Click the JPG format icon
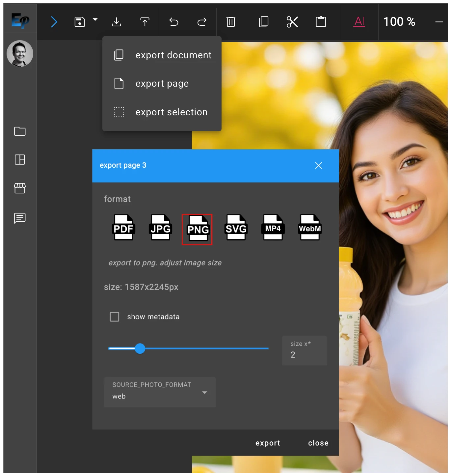Viewport: 451px width, 476px height. (160, 228)
